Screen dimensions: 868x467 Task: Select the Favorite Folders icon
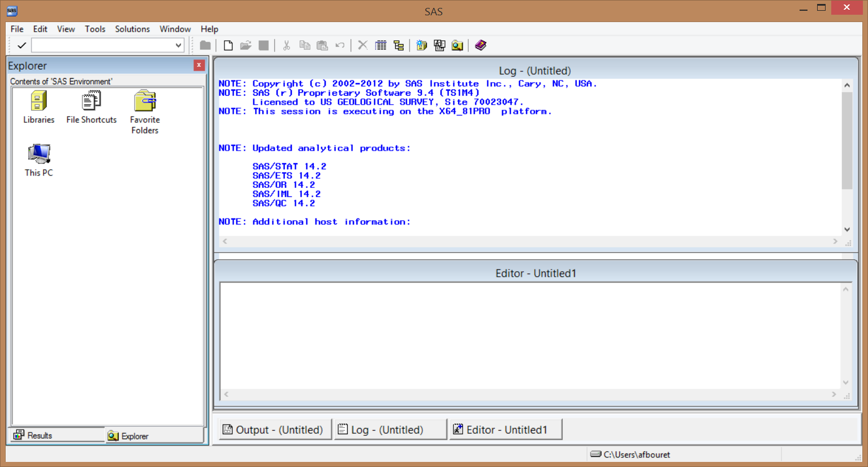pos(145,112)
